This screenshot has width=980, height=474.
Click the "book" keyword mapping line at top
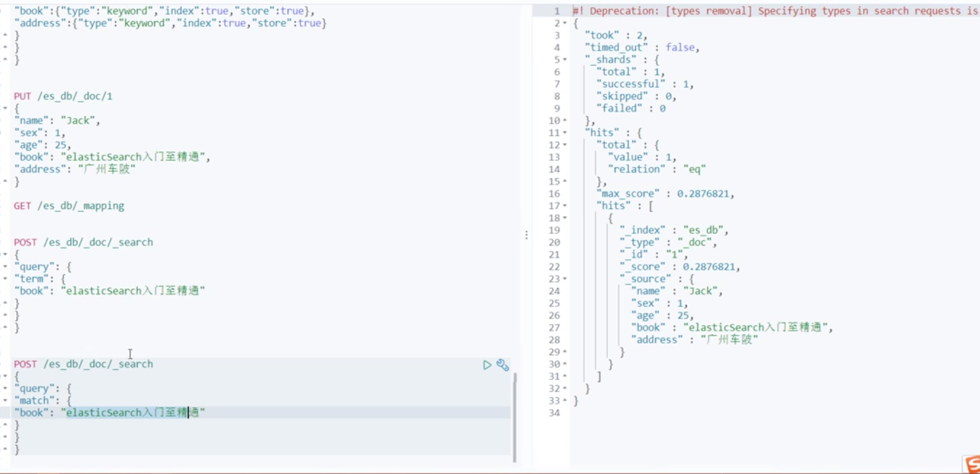tap(164, 11)
